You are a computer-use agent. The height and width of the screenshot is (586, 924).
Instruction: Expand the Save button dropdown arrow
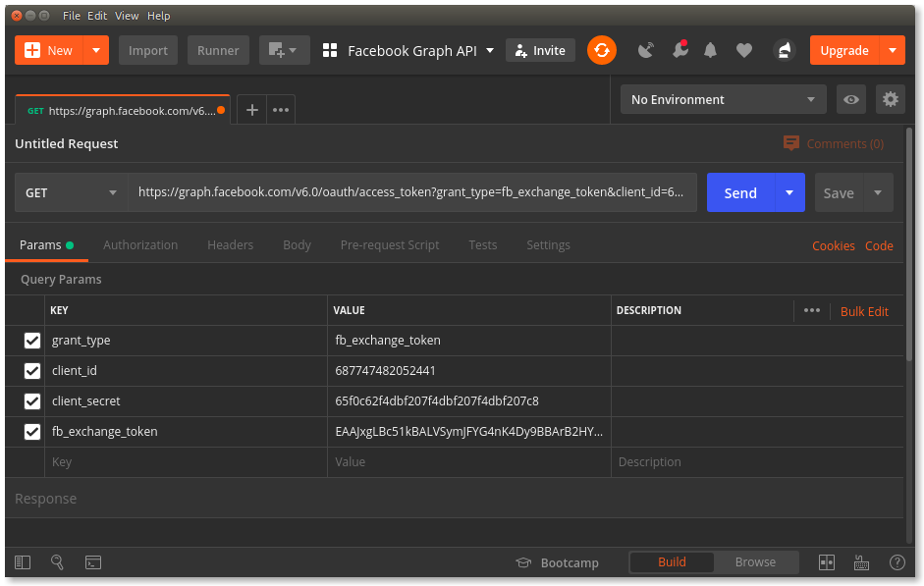(878, 192)
